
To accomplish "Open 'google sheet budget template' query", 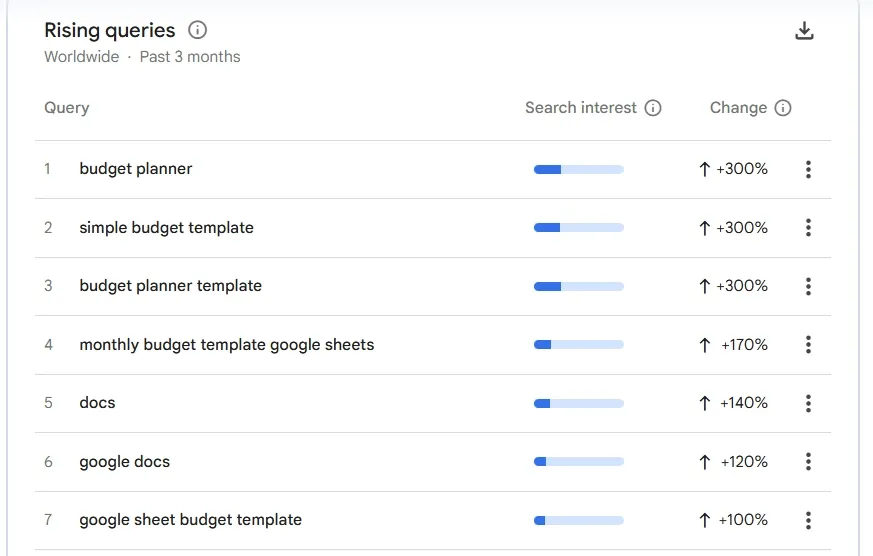I will tap(190, 520).
